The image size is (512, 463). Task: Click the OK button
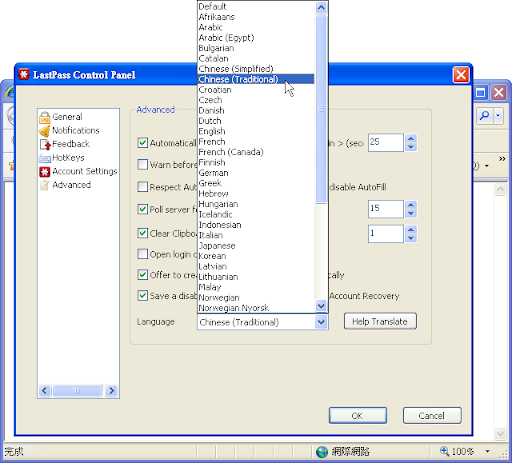tap(358, 416)
